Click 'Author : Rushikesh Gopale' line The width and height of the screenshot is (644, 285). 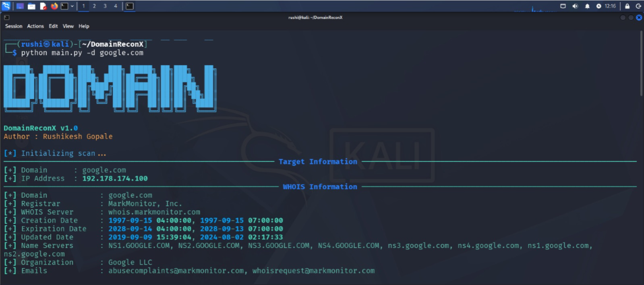(x=58, y=136)
